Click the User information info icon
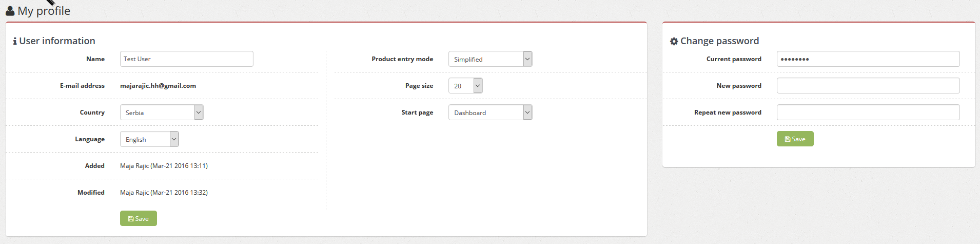Viewport: 980px width, 244px height. [15, 41]
